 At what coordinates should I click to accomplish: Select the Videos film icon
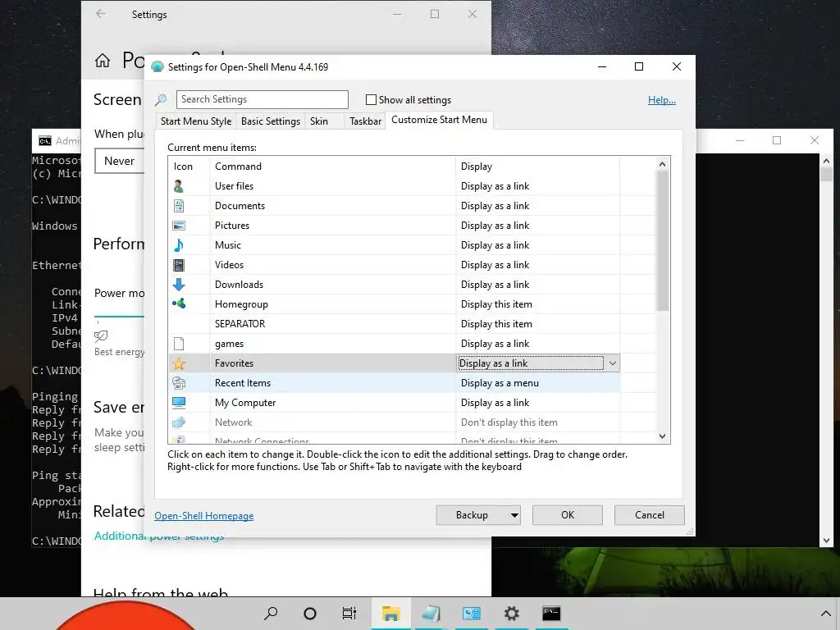pyautogui.click(x=179, y=265)
